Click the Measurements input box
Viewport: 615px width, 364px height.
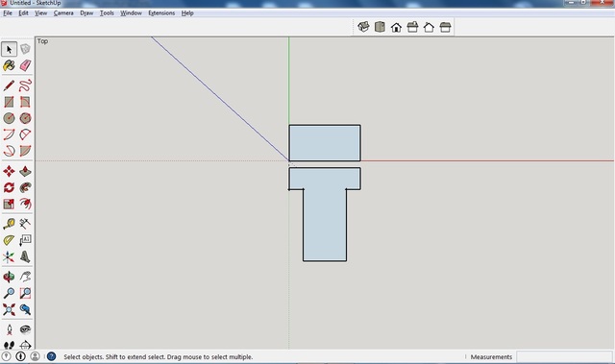click(x=564, y=356)
